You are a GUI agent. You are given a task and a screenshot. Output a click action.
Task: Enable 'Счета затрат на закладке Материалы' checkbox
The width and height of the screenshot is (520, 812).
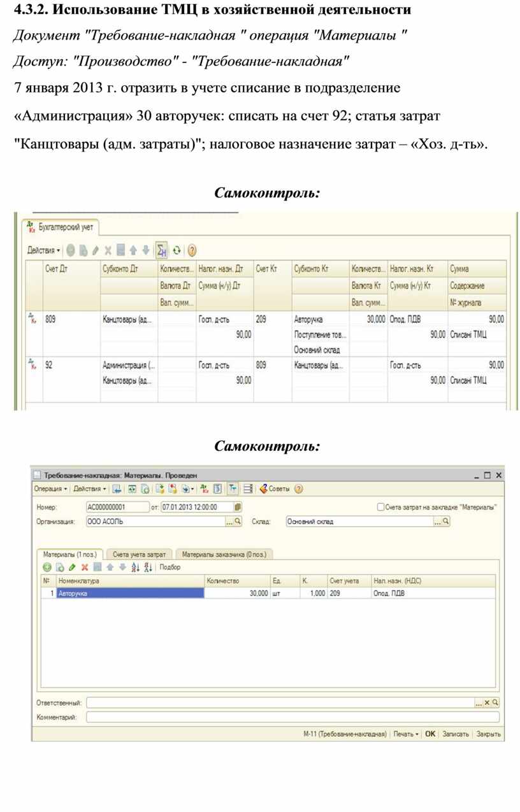click(x=380, y=507)
